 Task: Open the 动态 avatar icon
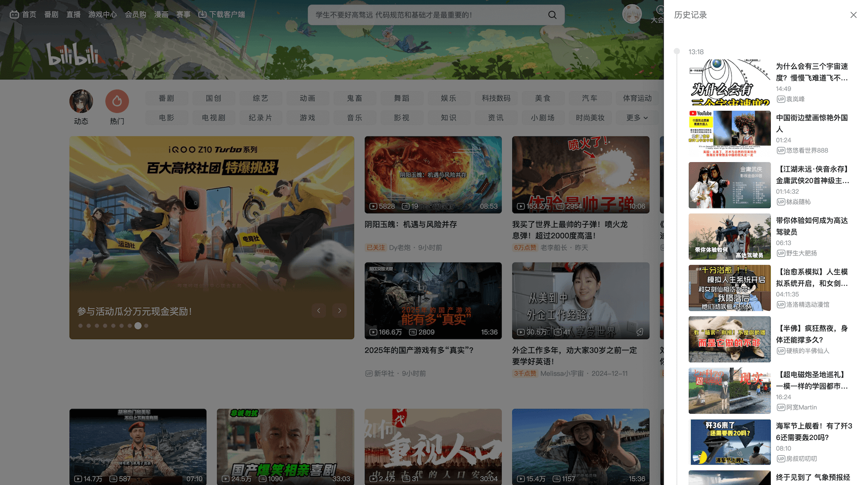pos(81,101)
